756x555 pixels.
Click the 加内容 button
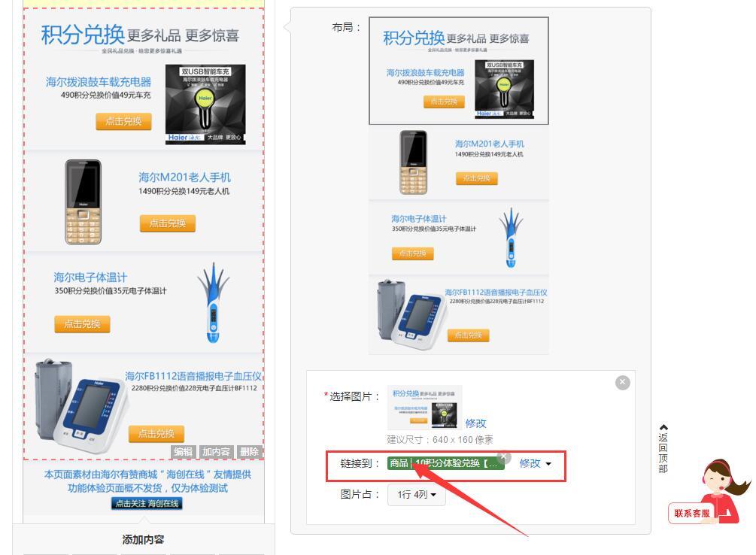click(216, 452)
